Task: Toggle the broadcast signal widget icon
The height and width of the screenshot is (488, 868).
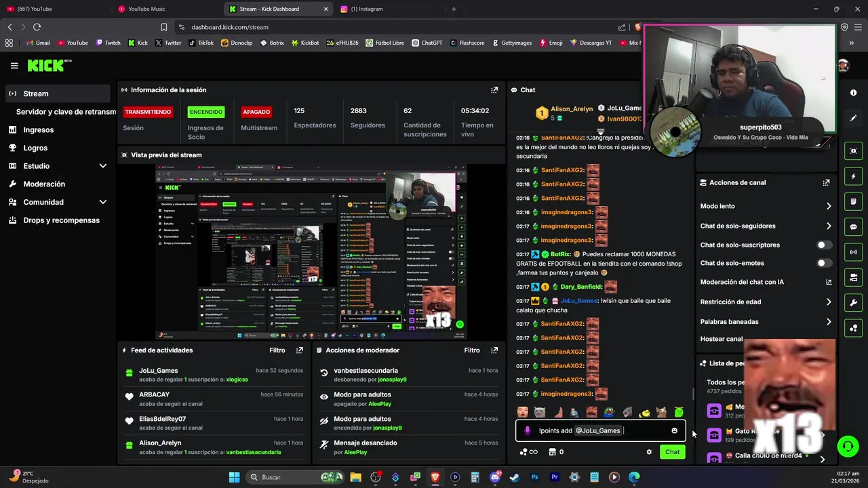Action: (x=853, y=252)
